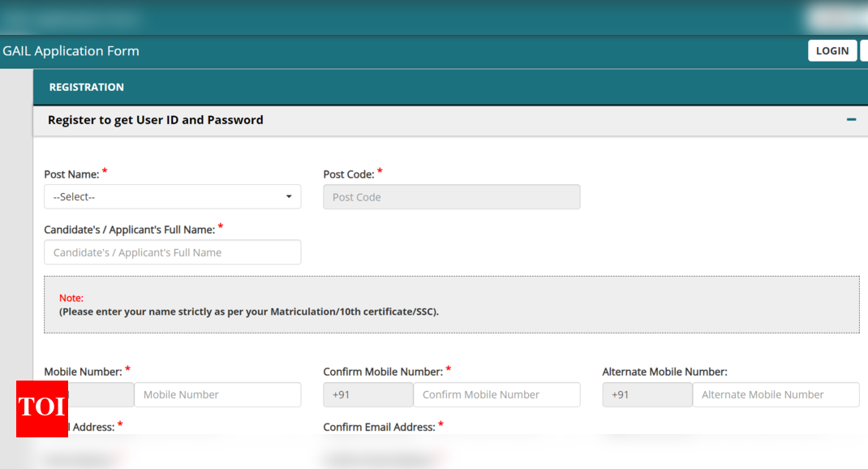Screen dimensions: 868x469
Task: Click the 'Alternate Mobile Number:' label
Action: point(664,372)
